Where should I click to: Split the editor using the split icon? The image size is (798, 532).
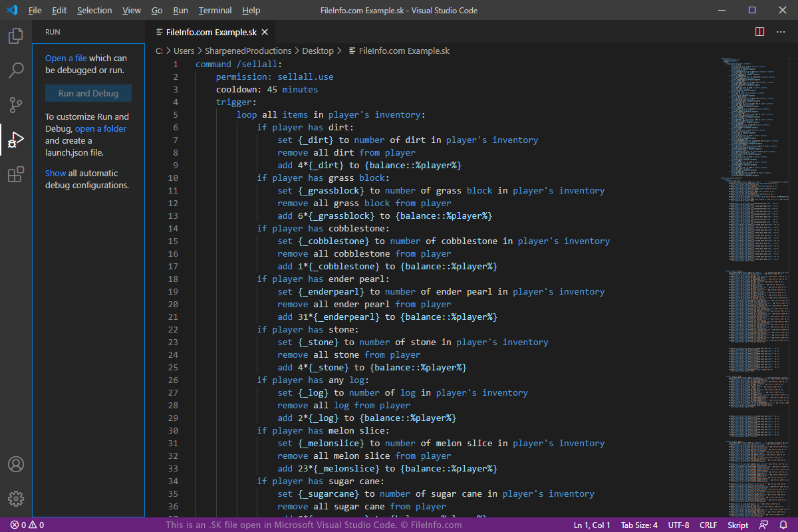coord(759,31)
